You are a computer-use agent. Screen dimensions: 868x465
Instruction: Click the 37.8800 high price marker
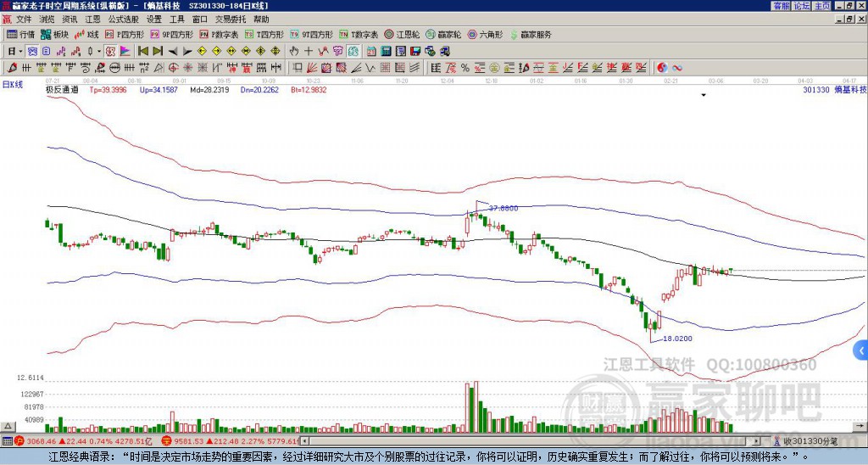pos(504,209)
